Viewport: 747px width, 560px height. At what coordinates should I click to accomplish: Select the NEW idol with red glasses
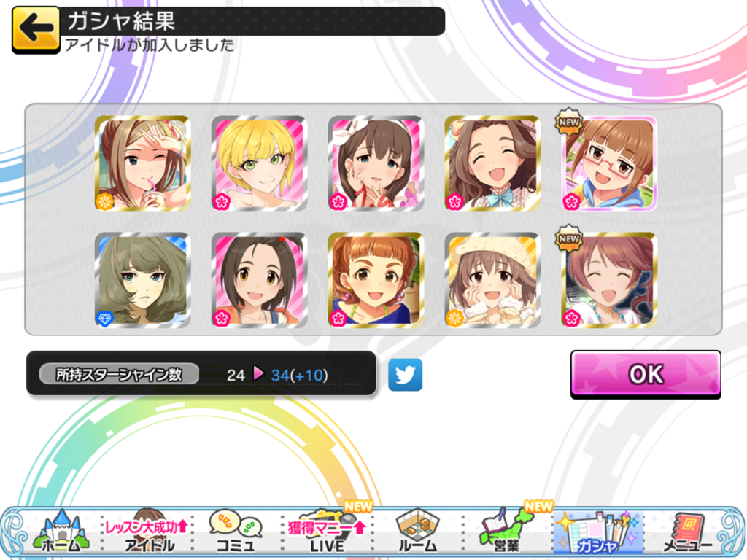tap(609, 163)
